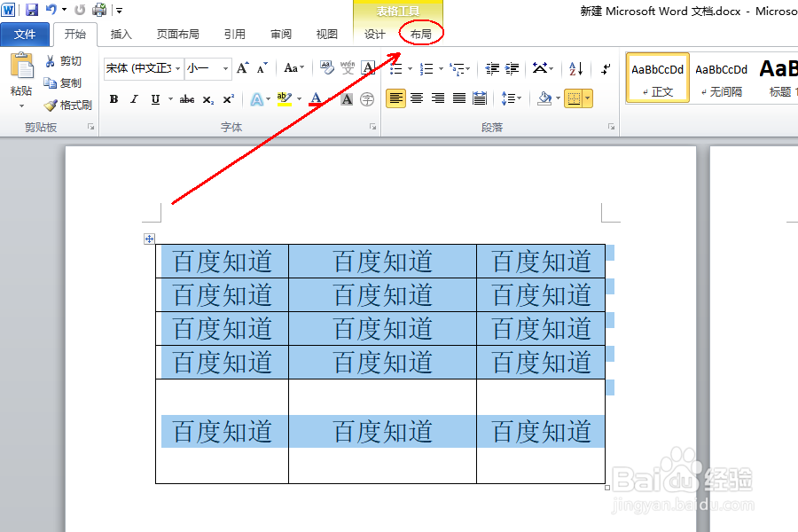Open the table tools 布局 tab
Viewport: 798px width, 532px height.
tap(421, 34)
